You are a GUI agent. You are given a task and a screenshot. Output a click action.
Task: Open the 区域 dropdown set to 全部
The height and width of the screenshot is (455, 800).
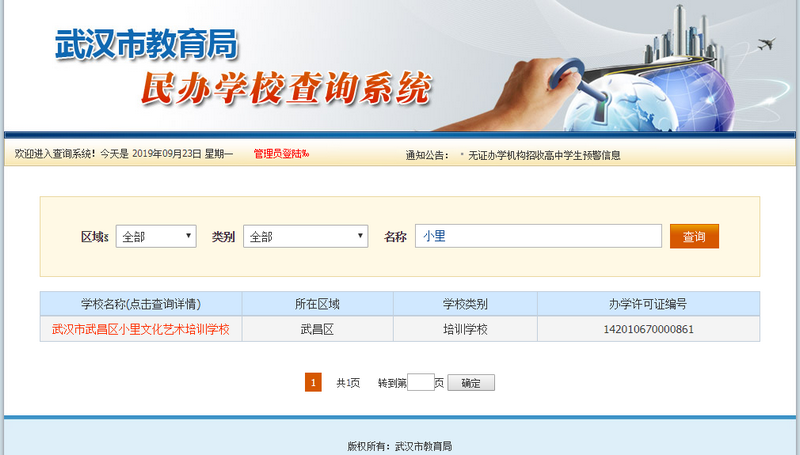click(x=156, y=237)
